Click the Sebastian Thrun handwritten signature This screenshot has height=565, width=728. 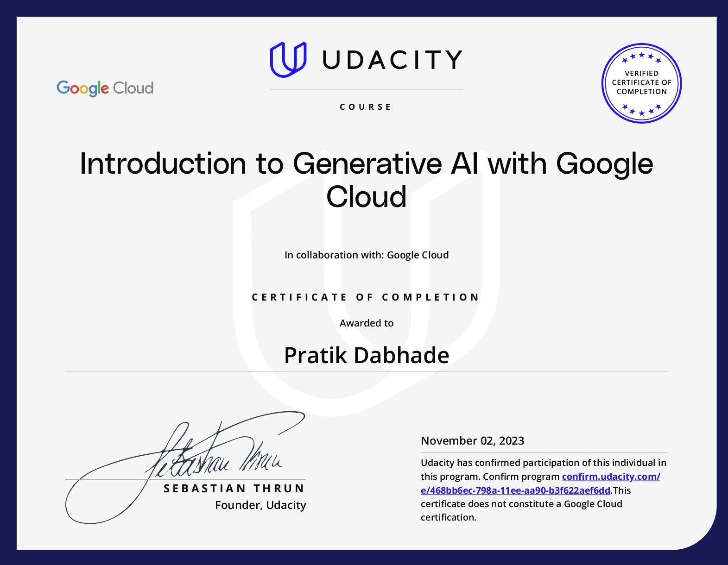[185, 467]
